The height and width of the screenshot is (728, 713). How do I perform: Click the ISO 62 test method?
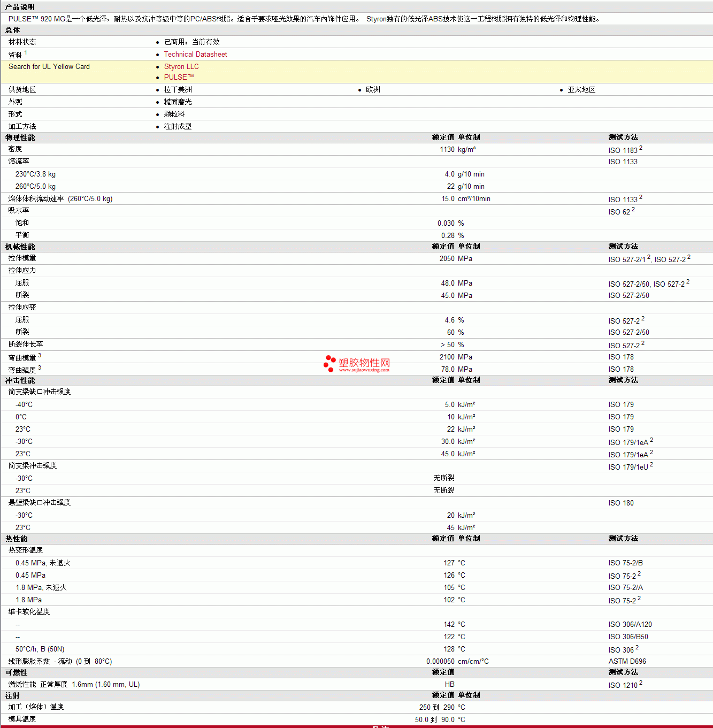click(x=622, y=211)
